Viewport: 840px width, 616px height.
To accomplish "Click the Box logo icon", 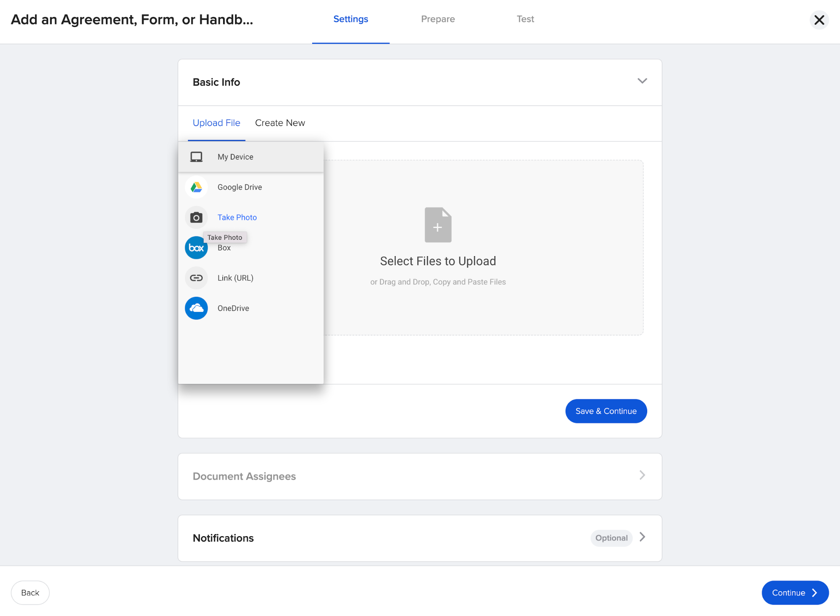I will (x=196, y=248).
